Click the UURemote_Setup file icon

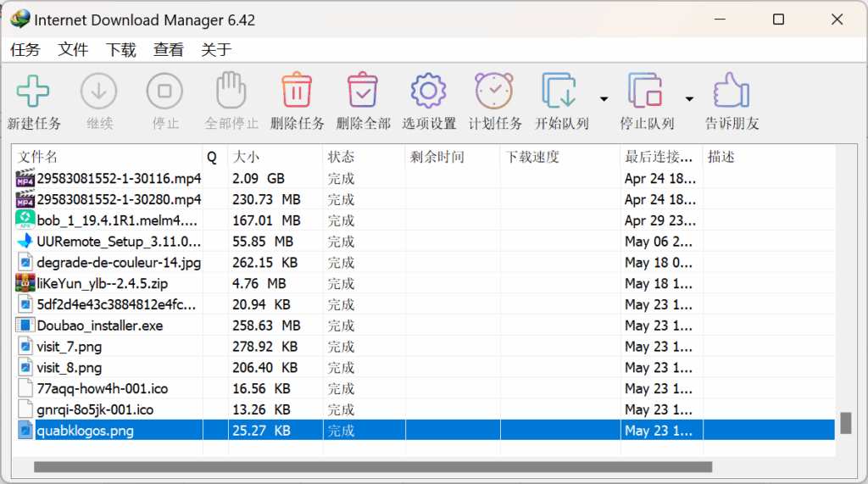click(x=25, y=242)
